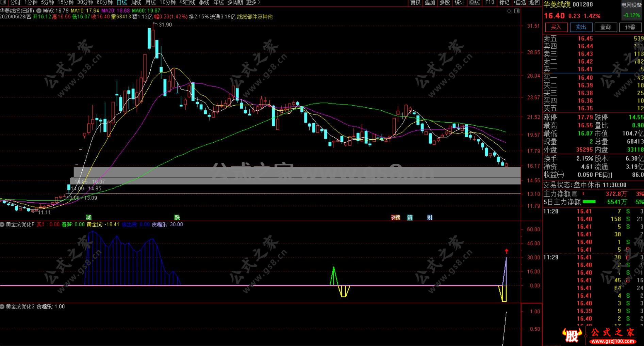This screenshot has width=644, height=346.
Task: Open the 画线 drawing tools
Action: tap(474, 3)
